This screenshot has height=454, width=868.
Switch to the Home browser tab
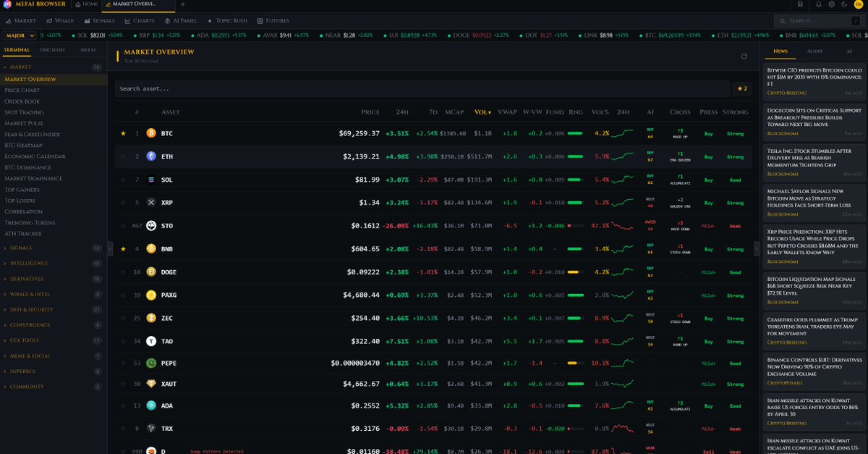click(x=87, y=4)
